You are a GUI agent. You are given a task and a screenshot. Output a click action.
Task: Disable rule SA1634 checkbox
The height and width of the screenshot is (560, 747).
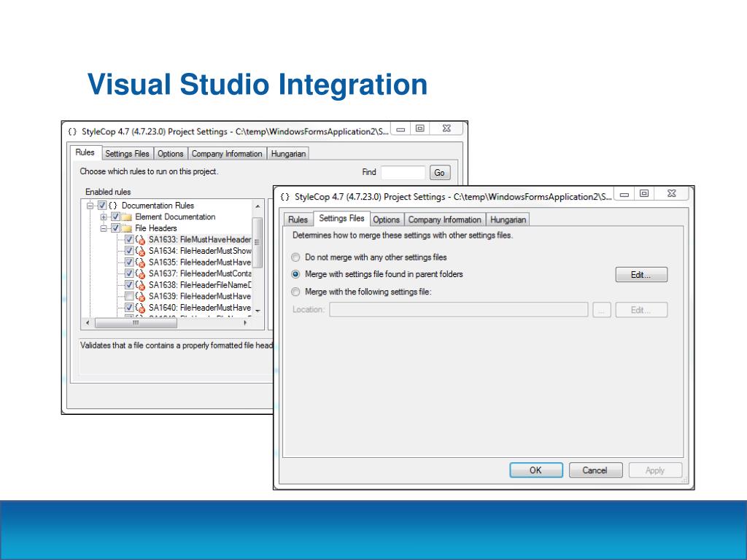click(x=129, y=251)
